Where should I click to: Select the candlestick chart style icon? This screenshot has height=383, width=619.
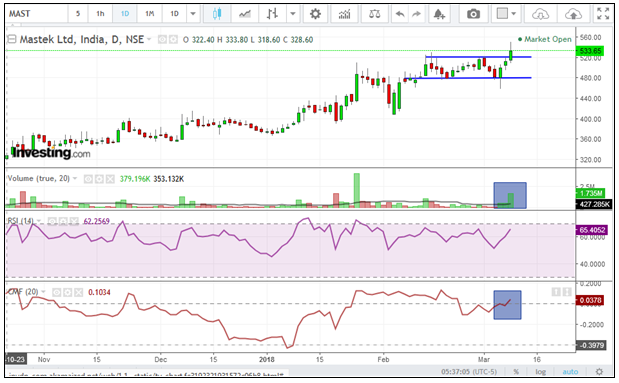[x=216, y=14]
